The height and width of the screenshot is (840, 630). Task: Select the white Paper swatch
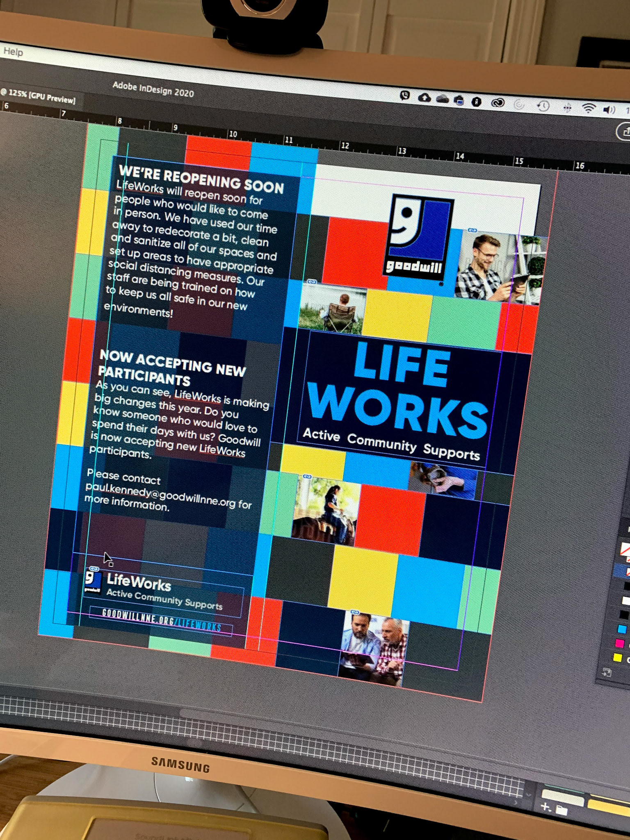[x=626, y=601]
